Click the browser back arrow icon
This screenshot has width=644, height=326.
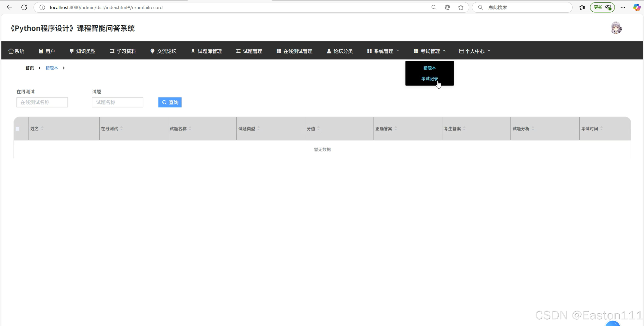pyautogui.click(x=9, y=7)
